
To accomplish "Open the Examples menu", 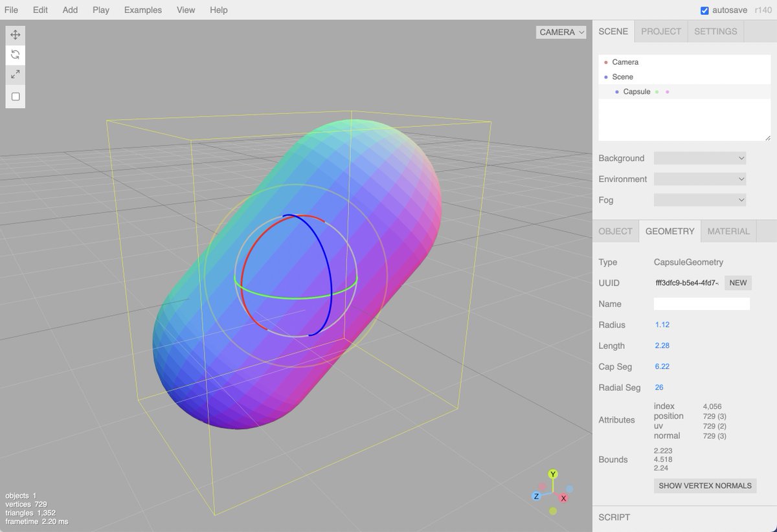I will click(143, 10).
